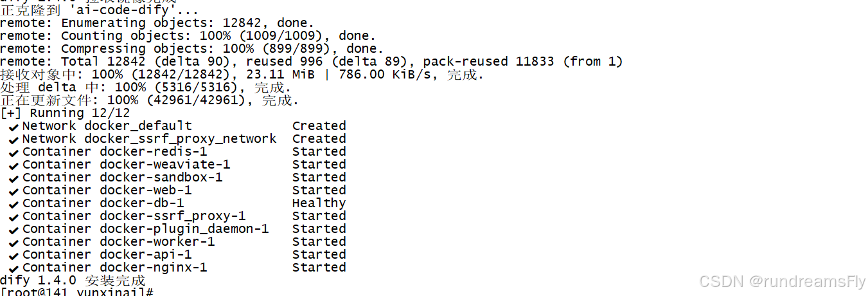Image resolution: width=868 pixels, height=296 pixels.
Task: Click checkmark next to docker-sandbox-1
Action: tap(13, 178)
